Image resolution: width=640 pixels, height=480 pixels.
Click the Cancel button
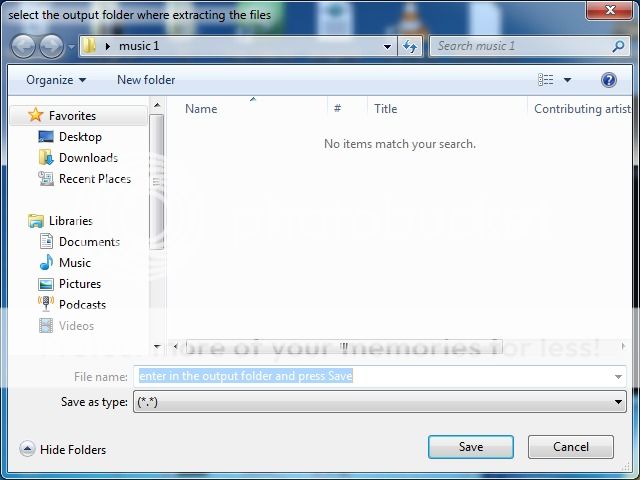[x=571, y=447]
